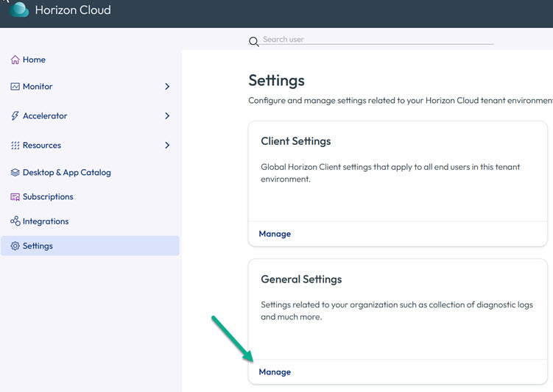Click the Subscriptions certificate icon
The image size is (553, 392).
[15, 197]
